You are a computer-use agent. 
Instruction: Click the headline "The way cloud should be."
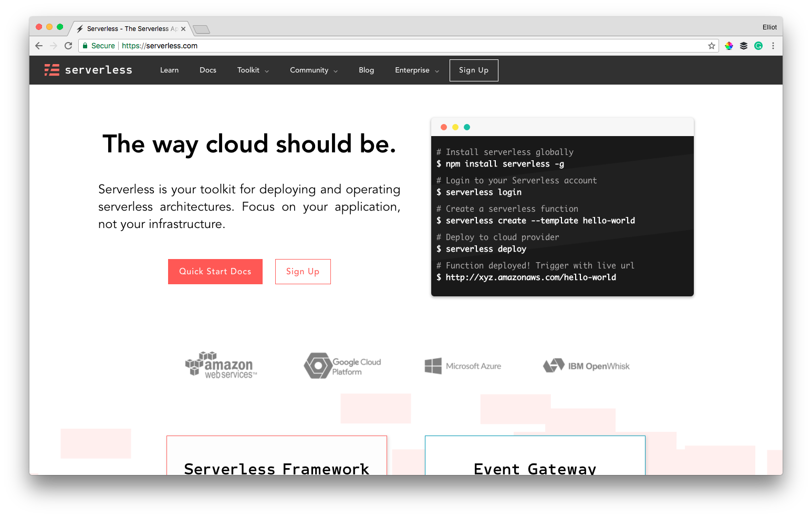249,144
